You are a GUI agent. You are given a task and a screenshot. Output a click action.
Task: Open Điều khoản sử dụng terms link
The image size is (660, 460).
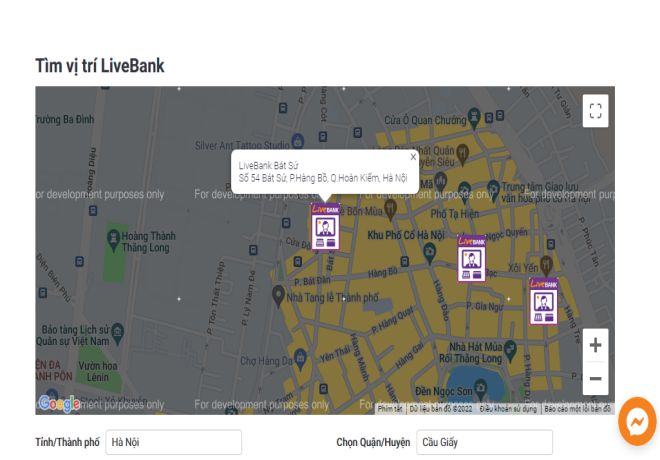[508, 409]
